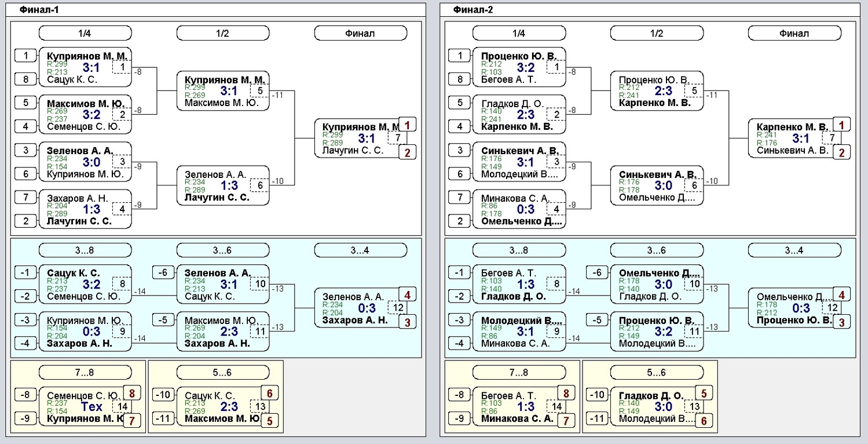Click red place 5 box beside Гладков Д. О.
This screenshot has width=868, height=444.
704,394
